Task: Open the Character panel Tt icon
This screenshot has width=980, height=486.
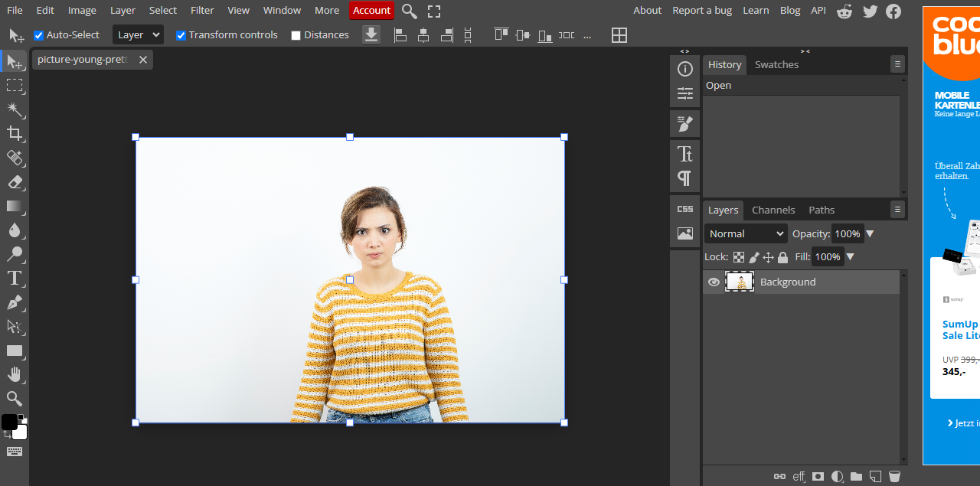Action: (x=685, y=154)
